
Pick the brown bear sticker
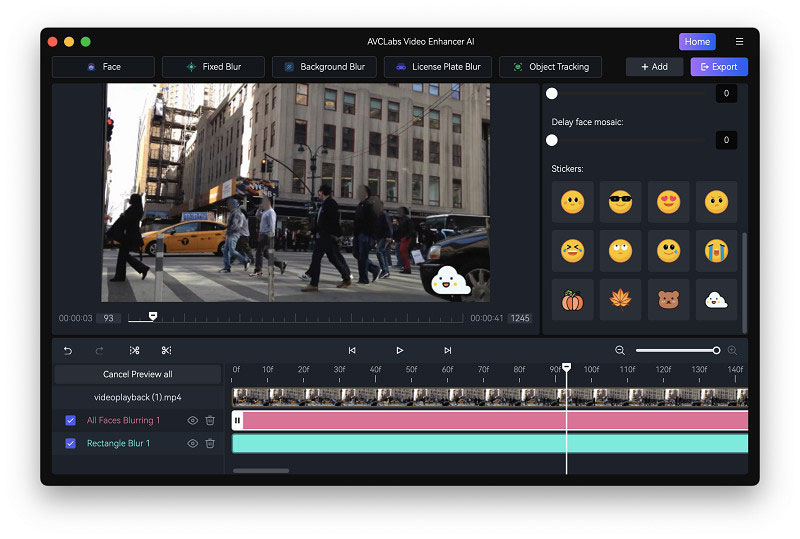point(668,299)
